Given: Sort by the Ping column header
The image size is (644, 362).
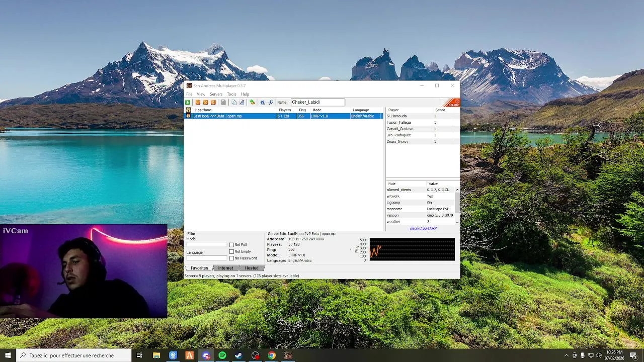Looking at the screenshot, I should pos(303,110).
